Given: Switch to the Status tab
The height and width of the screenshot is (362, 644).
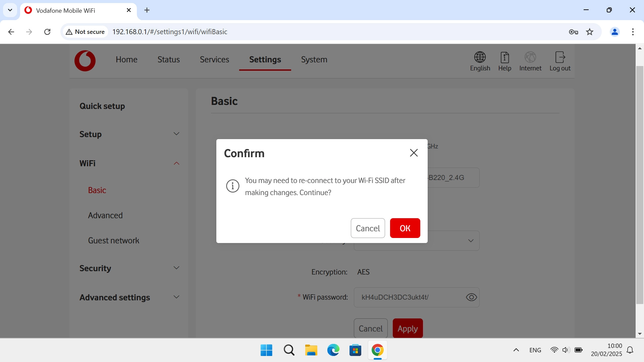Looking at the screenshot, I should 168,60.
